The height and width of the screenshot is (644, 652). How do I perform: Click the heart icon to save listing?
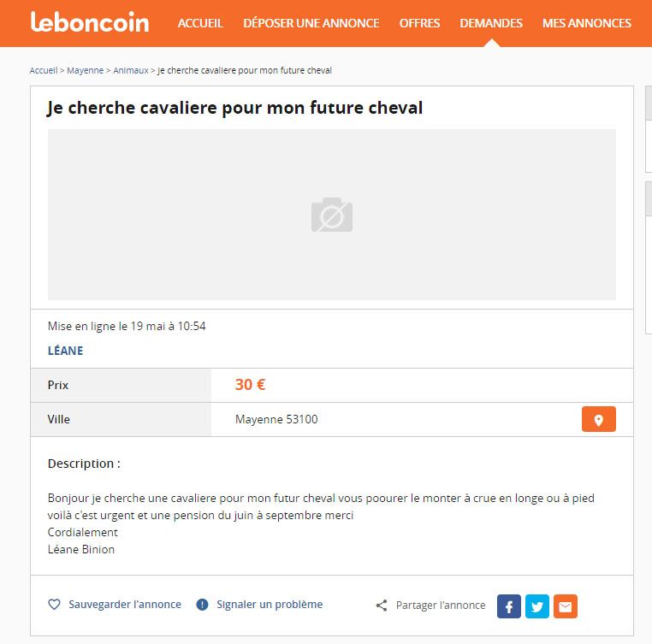54,605
